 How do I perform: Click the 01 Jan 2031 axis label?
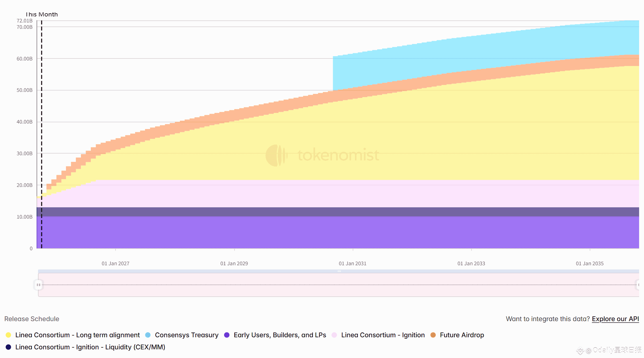[x=352, y=264]
